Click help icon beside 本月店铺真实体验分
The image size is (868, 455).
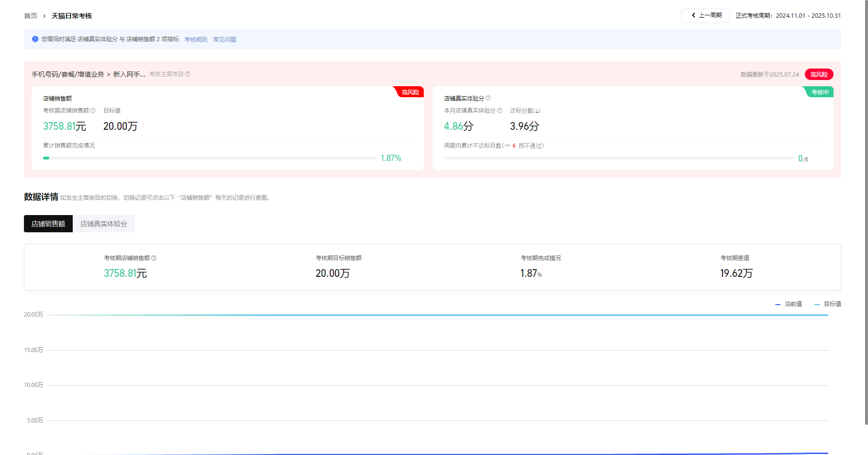500,111
